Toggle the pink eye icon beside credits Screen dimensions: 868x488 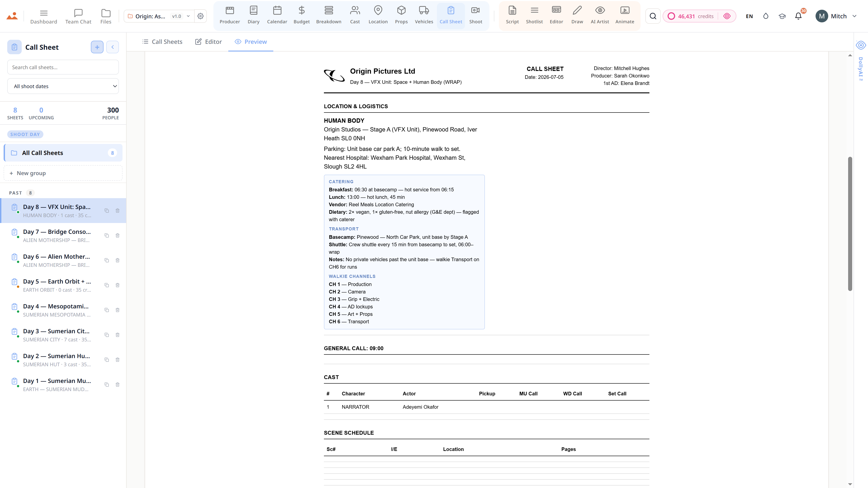point(727,16)
